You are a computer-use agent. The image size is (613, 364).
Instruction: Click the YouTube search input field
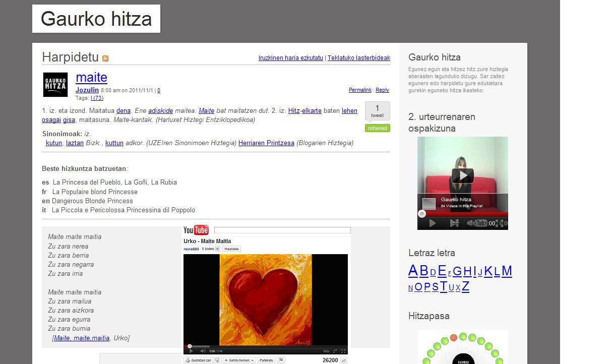[x=282, y=230]
